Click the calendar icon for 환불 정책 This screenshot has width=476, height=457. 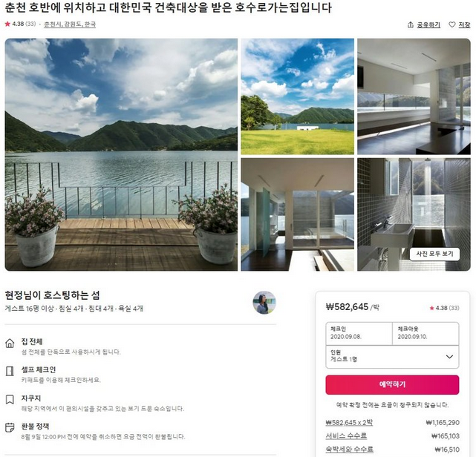pyautogui.click(x=10, y=427)
